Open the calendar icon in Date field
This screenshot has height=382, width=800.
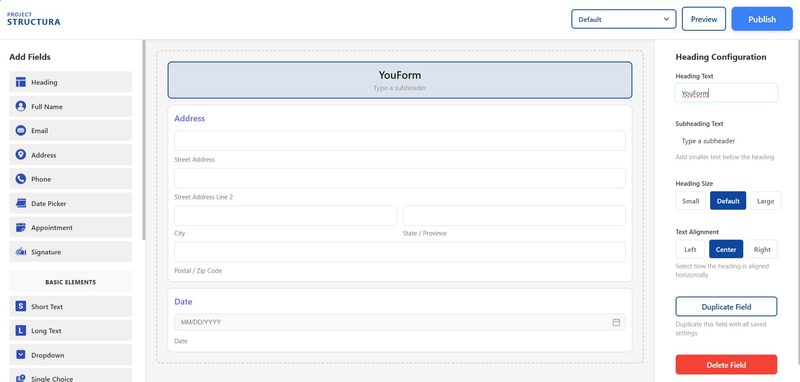(x=616, y=322)
